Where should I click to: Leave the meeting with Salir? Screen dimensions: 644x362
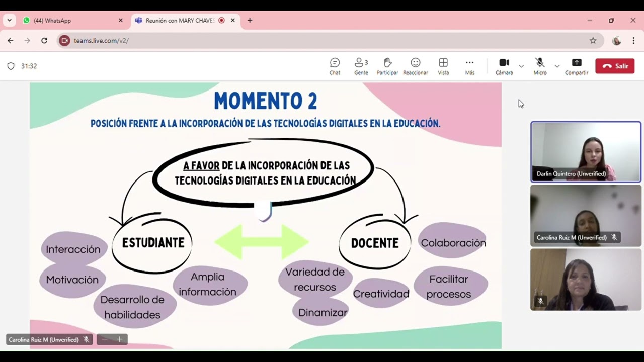pyautogui.click(x=615, y=66)
